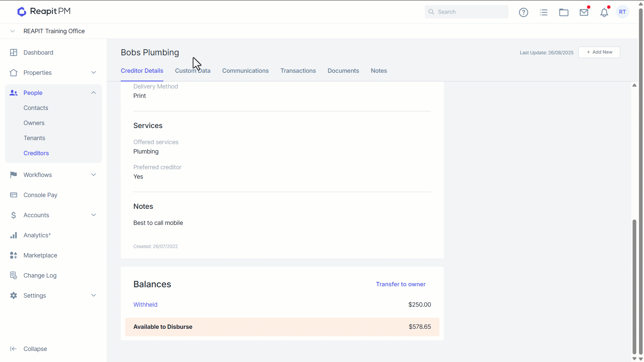Open the RT user avatar menu

click(623, 12)
